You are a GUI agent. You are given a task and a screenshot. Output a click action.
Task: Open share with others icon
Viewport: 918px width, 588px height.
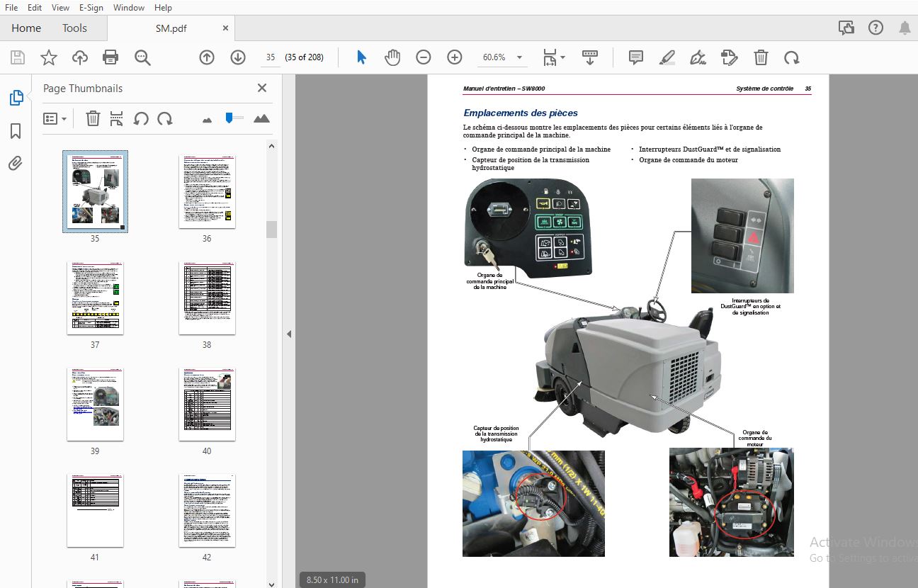pyautogui.click(x=846, y=28)
